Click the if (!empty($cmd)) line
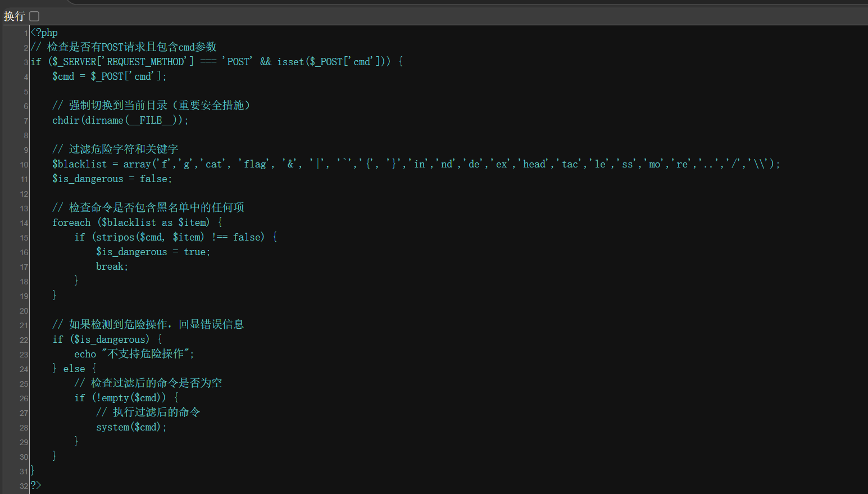This screenshot has height=494, width=868. pyautogui.click(x=126, y=398)
